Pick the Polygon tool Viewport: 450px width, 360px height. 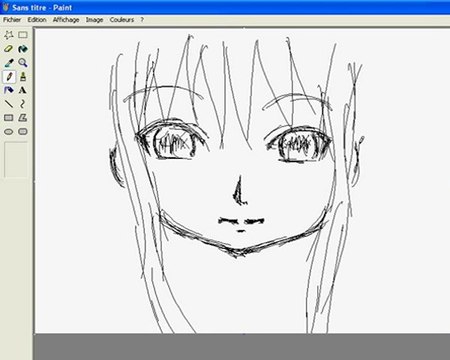tap(23, 118)
